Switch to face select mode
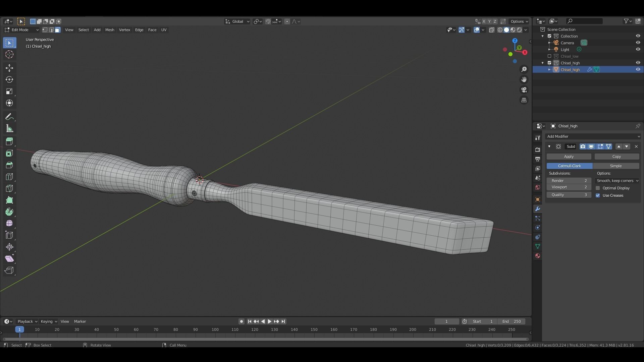 point(57,30)
